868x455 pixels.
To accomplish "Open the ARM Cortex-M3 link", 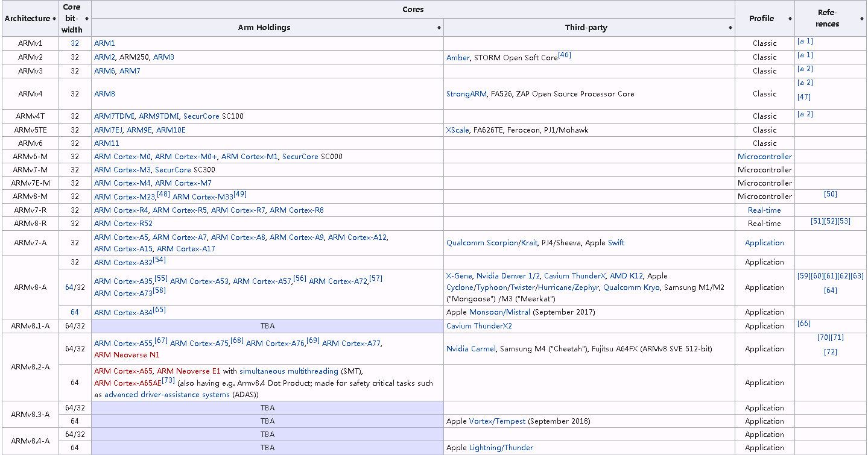I will point(122,170).
